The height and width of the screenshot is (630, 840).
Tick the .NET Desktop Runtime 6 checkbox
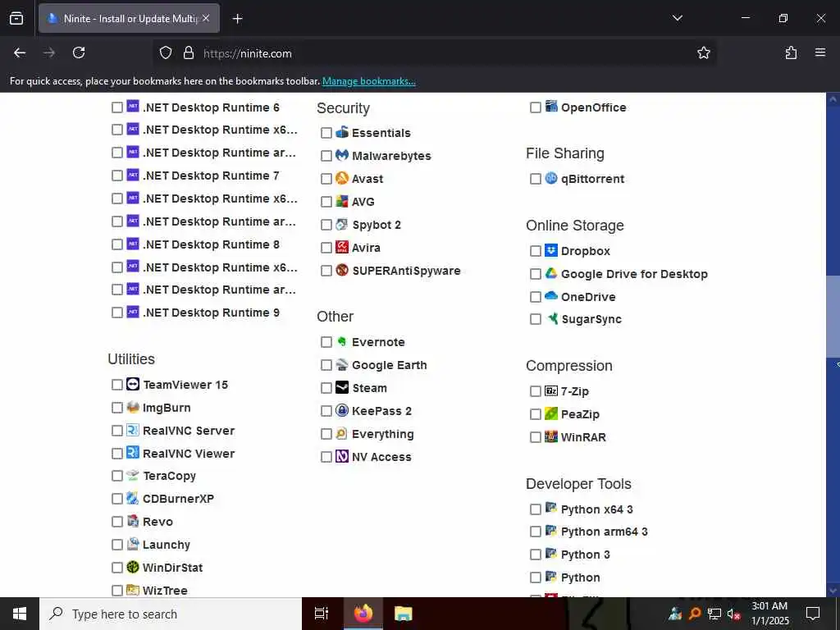(x=117, y=107)
